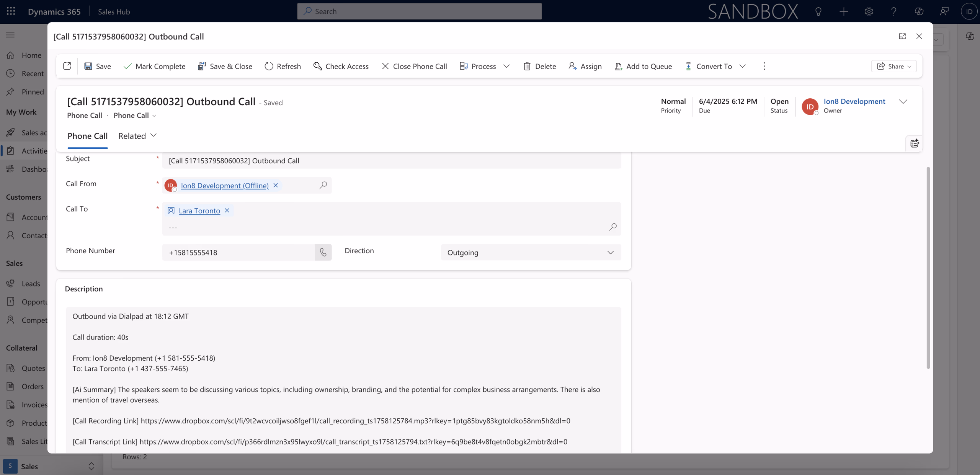Open Copilot from the top bar

click(919, 11)
